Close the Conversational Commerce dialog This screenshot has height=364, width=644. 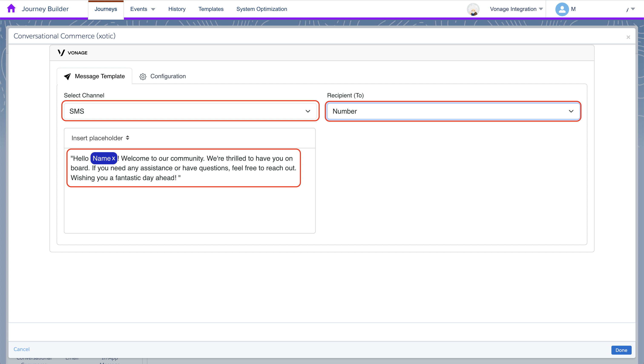point(628,37)
